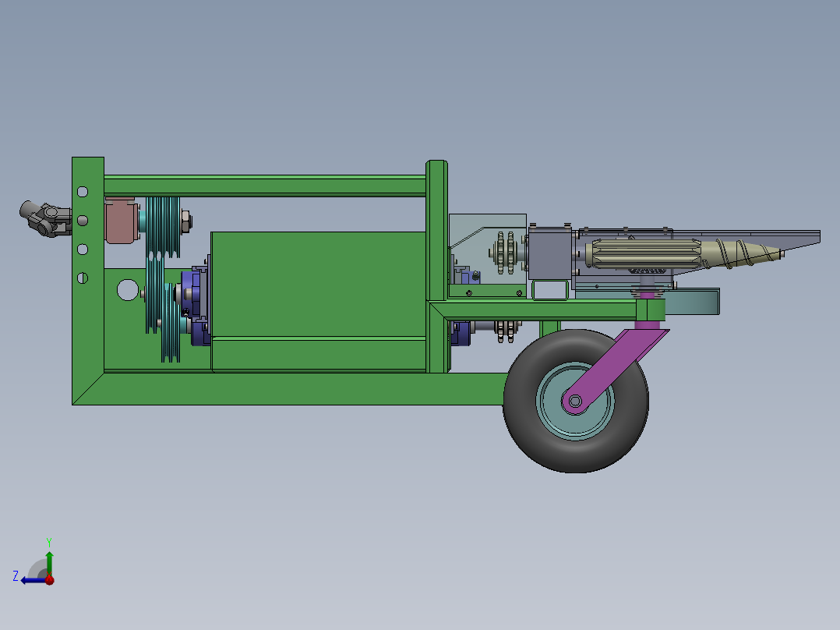Select the black universal joint on the left

(45, 218)
